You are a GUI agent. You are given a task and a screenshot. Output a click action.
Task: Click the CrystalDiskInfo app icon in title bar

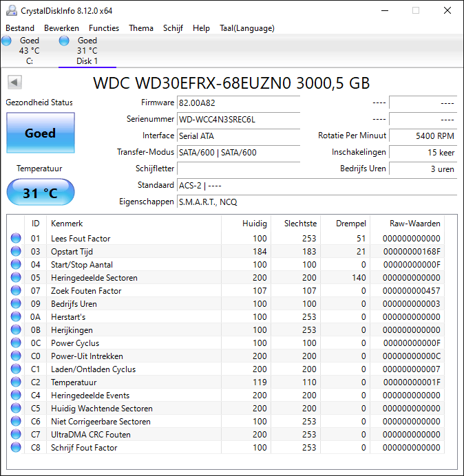(x=12, y=10)
